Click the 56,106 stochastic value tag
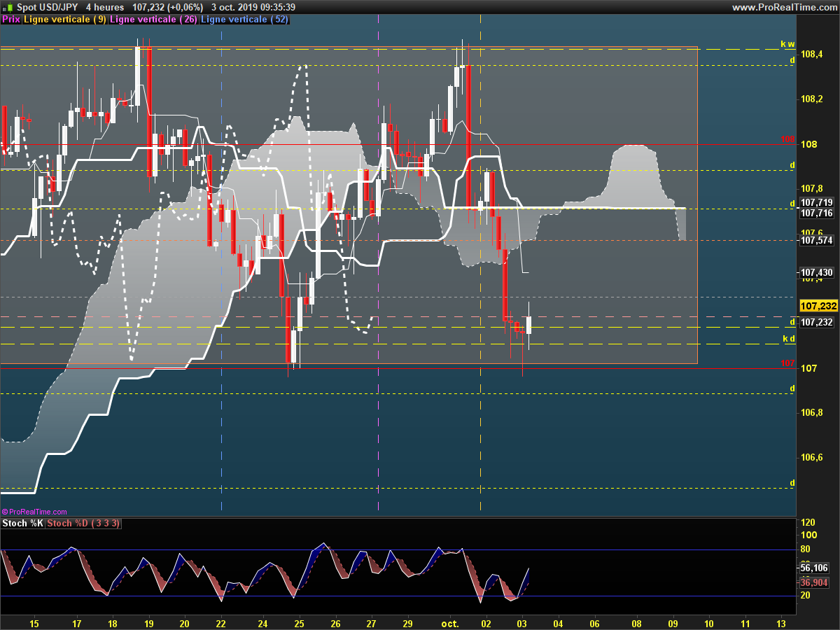Image resolution: width=840 pixels, height=630 pixels. pyautogui.click(x=813, y=568)
